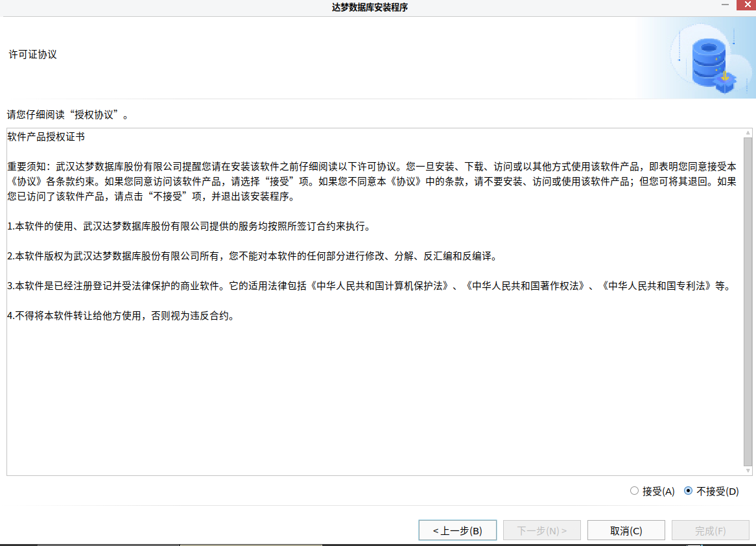Click the disabled 下一步(N)> button
Screen dimensions: 756x546
542,530
